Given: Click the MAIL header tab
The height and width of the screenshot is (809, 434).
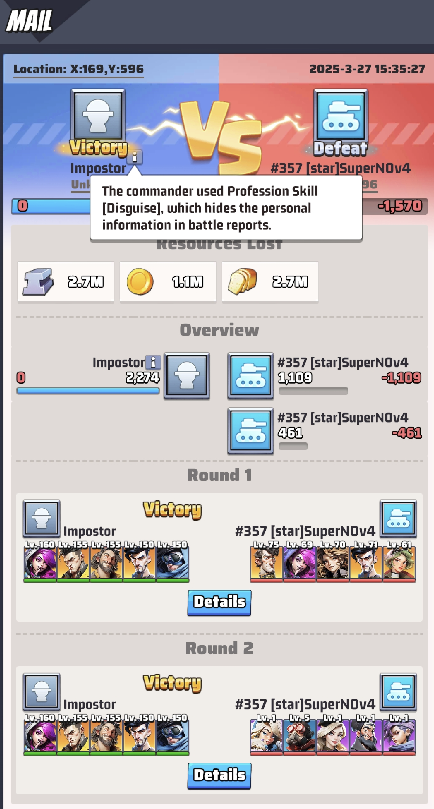Looking at the screenshot, I should tap(29, 21).
